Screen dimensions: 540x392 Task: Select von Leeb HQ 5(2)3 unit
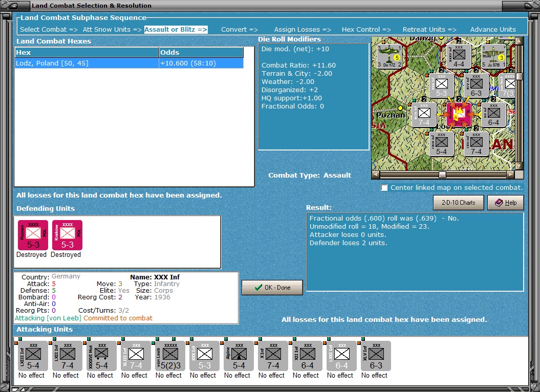pyautogui.click(x=170, y=356)
